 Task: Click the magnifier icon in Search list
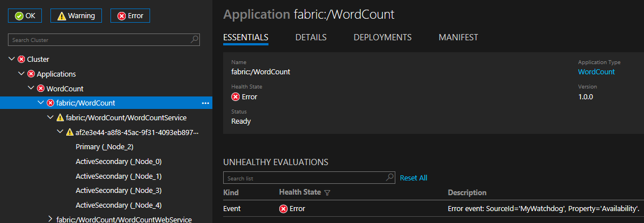click(x=390, y=178)
